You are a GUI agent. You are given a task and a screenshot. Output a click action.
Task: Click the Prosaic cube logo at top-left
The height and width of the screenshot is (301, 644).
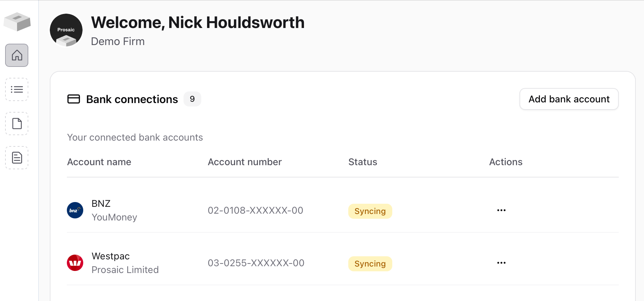pyautogui.click(x=17, y=22)
